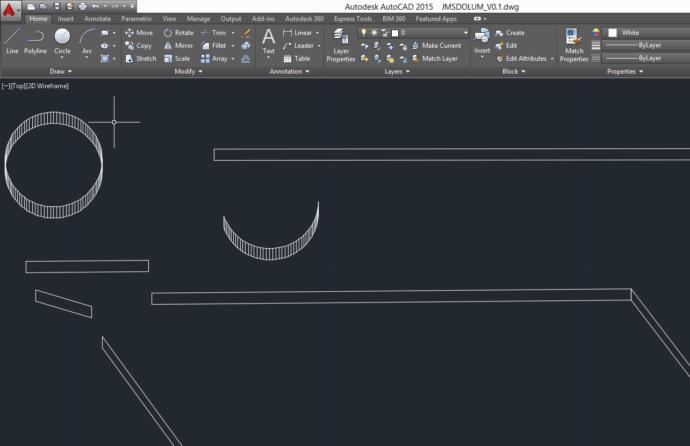Save drawing from quick access toolbar
The width and height of the screenshot is (690, 446).
coord(57,6)
